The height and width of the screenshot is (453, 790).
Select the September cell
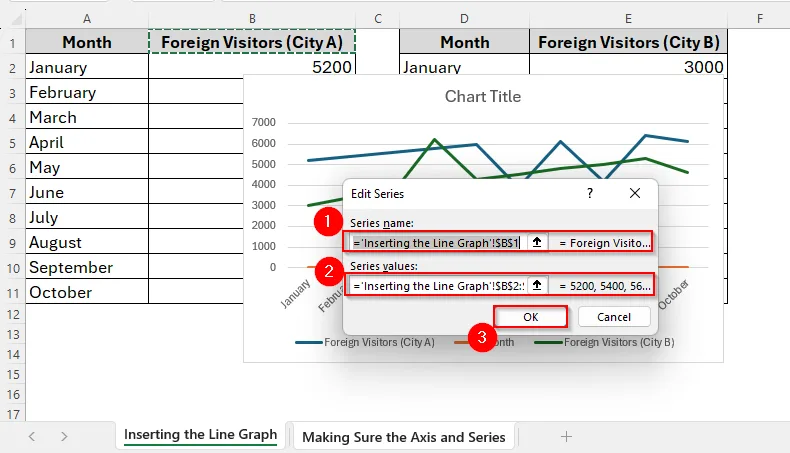coord(87,267)
